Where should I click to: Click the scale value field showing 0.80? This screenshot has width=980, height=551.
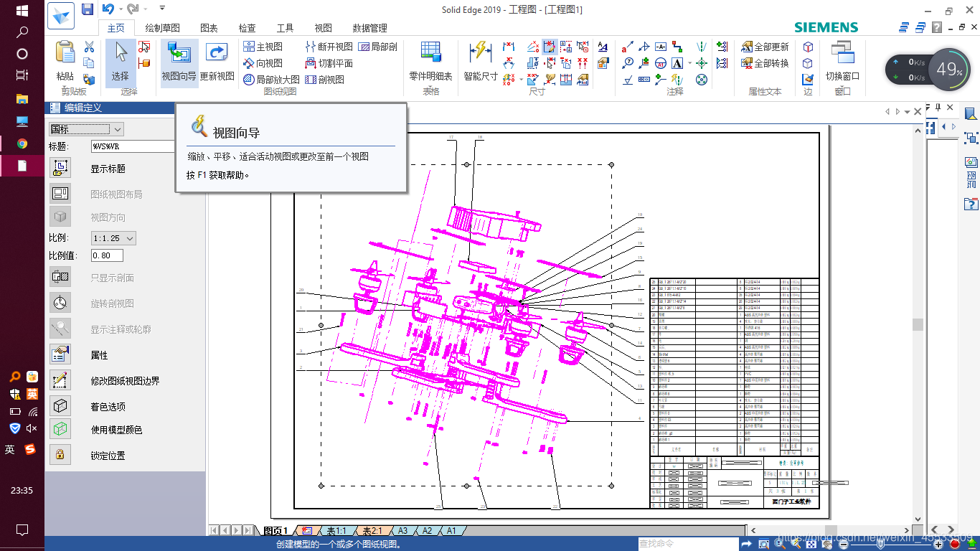tap(107, 255)
